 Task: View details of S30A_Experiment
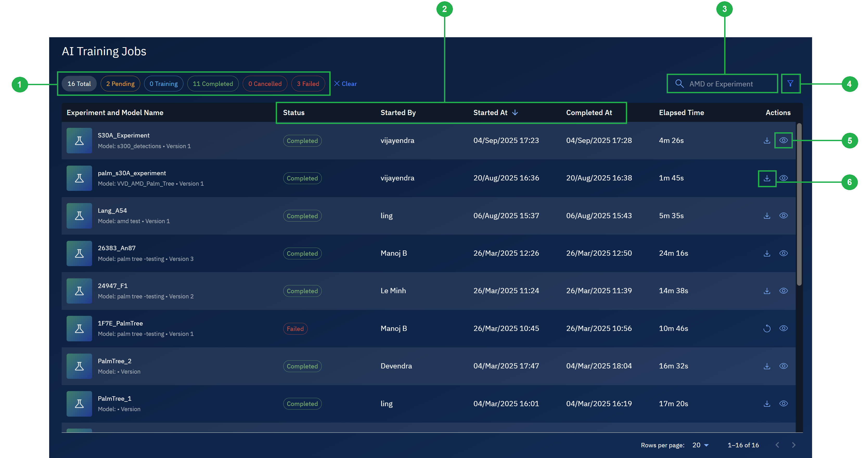pyautogui.click(x=783, y=140)
